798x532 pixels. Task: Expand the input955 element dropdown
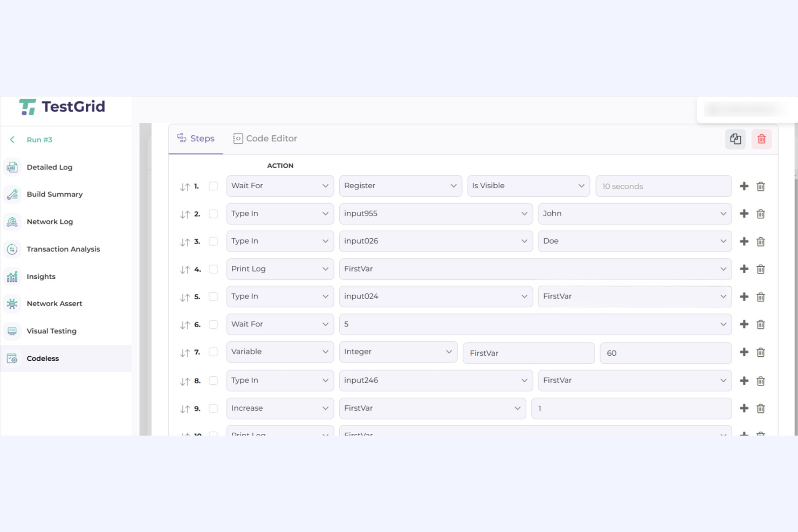(435, 213)
